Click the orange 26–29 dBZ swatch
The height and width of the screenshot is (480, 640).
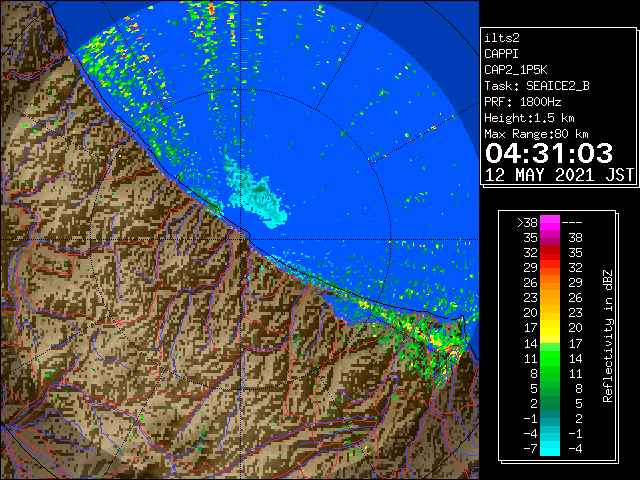[550, 283]
